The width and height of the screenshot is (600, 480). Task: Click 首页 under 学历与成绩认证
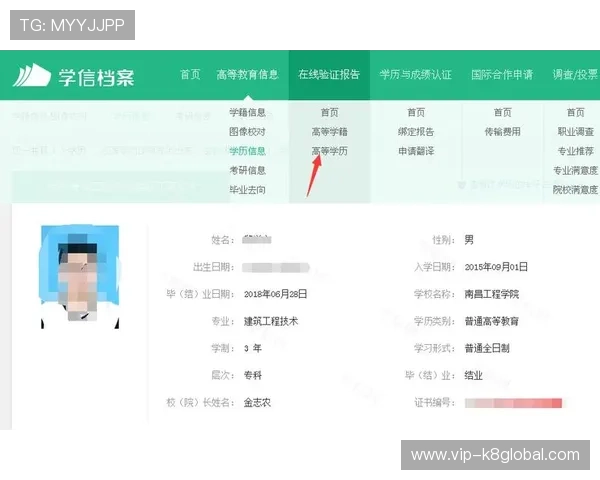416,113
